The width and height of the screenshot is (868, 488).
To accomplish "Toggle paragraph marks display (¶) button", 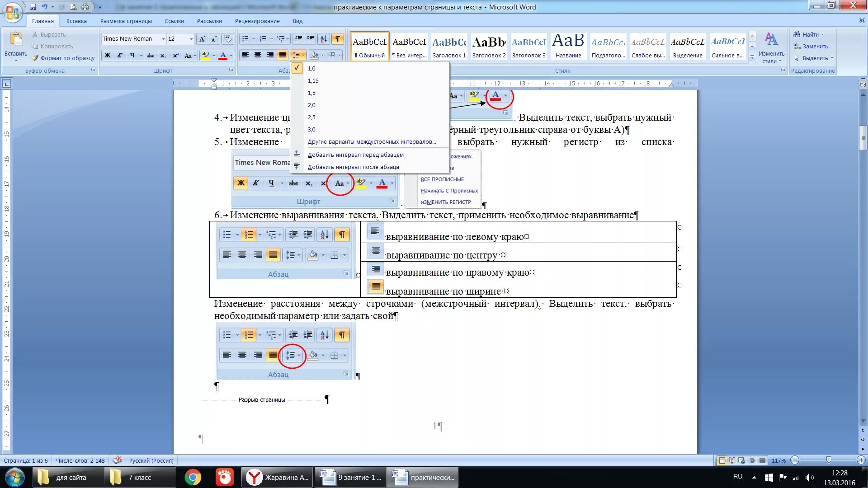I will coord(338,39).
